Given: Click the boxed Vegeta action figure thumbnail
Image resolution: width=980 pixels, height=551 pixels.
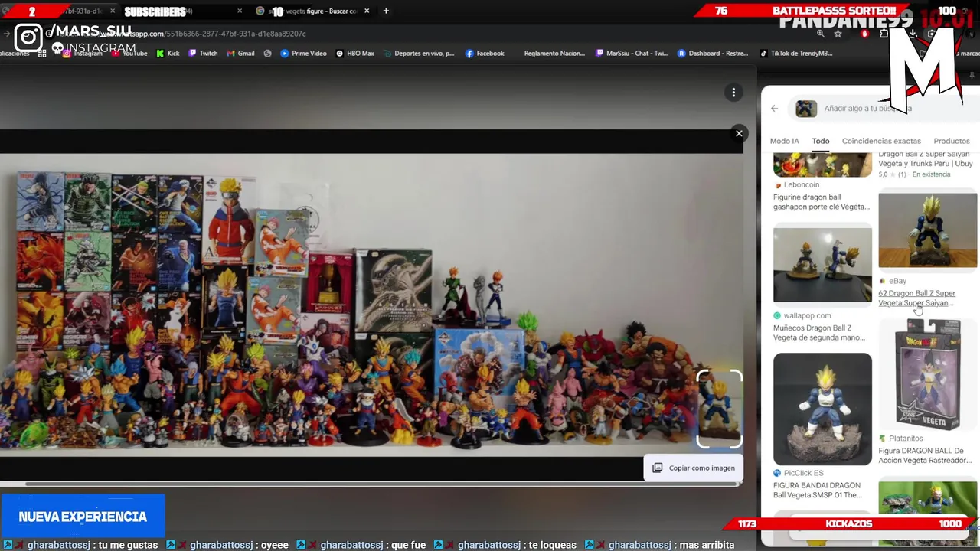Looking at the screenshot, I should [x=927, y=374].
